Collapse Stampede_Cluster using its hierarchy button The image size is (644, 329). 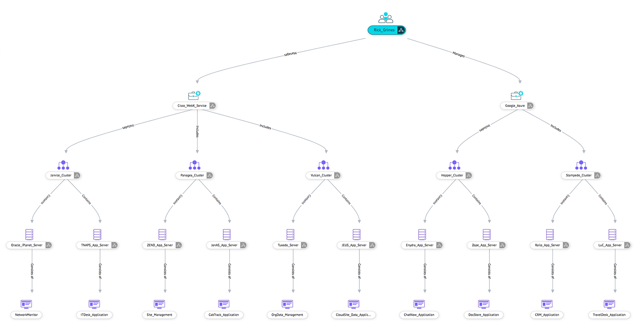597,175
